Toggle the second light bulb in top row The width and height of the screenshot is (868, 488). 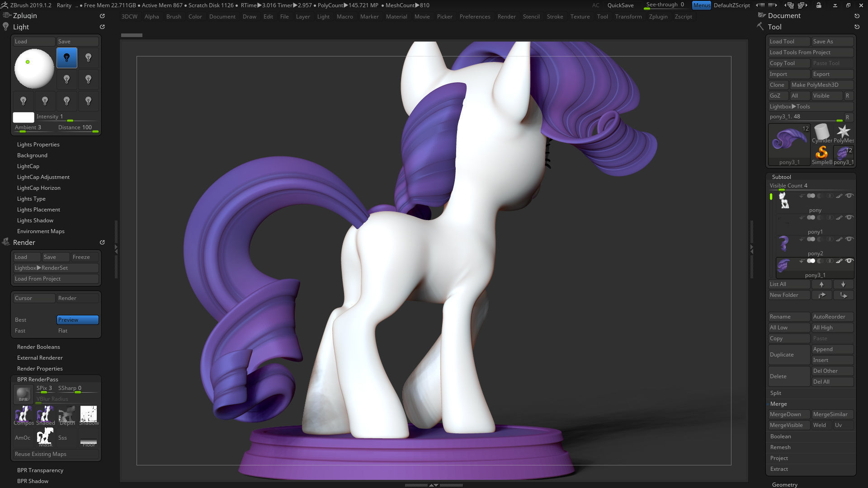pyautogui.click(x=89, y=58)
